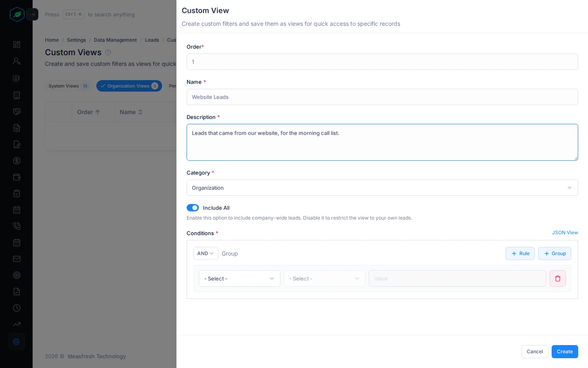Open the dollar coin icon in sidebar
Screen dimensions: 588x368
point(17,161)
